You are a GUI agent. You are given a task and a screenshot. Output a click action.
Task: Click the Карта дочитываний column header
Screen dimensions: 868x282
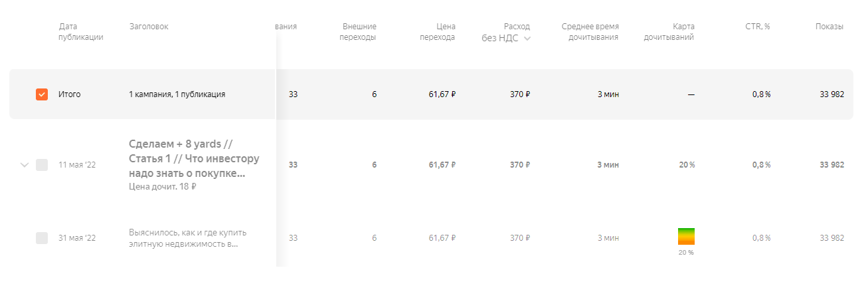click(673, 32)
